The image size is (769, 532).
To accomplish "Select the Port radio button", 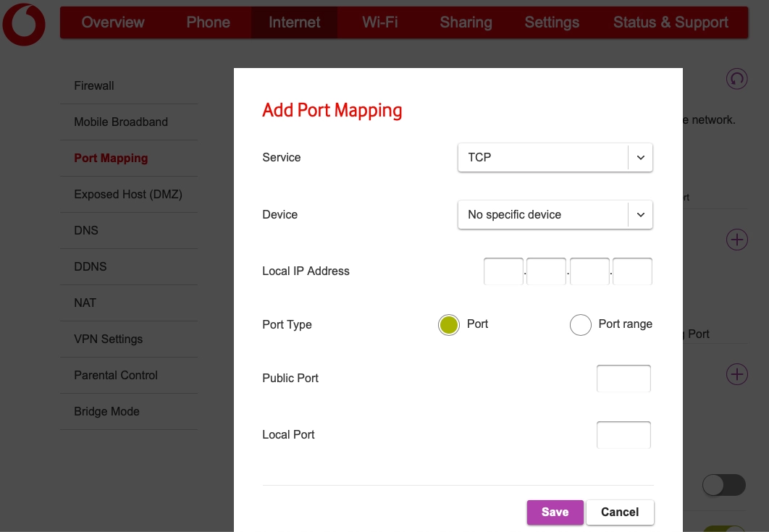I will tap(448, 324).
